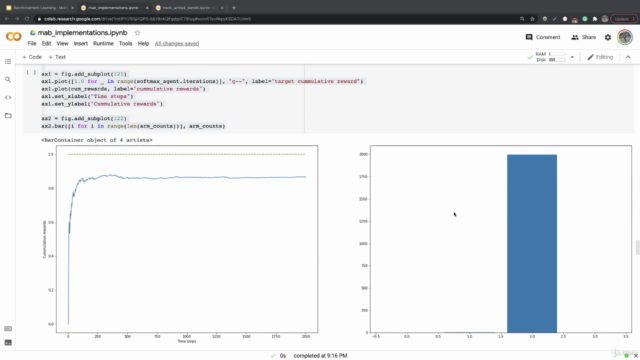This screenshot has height=360, width=640.
Task: Click the browser forward arrow
Action: (17, 19)
